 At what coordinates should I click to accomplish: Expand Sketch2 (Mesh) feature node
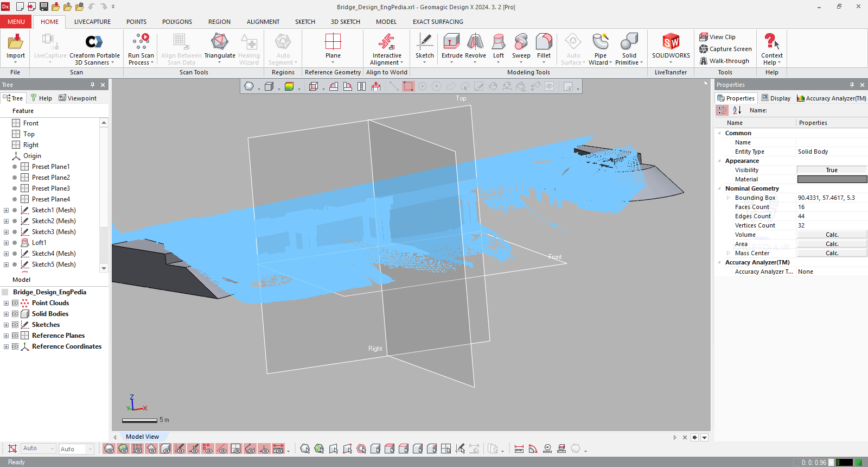[x=6, y=221]
